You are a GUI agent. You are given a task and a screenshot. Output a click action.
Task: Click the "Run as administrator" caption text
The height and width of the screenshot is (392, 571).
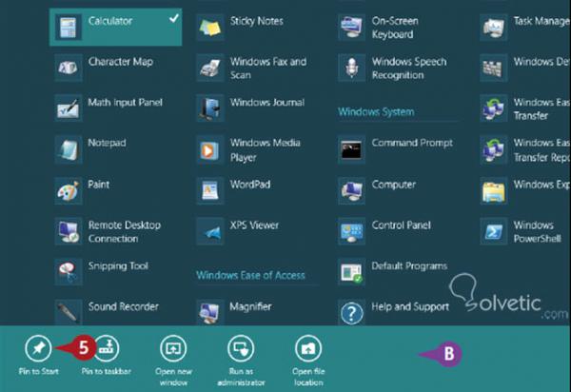point(241,377)
